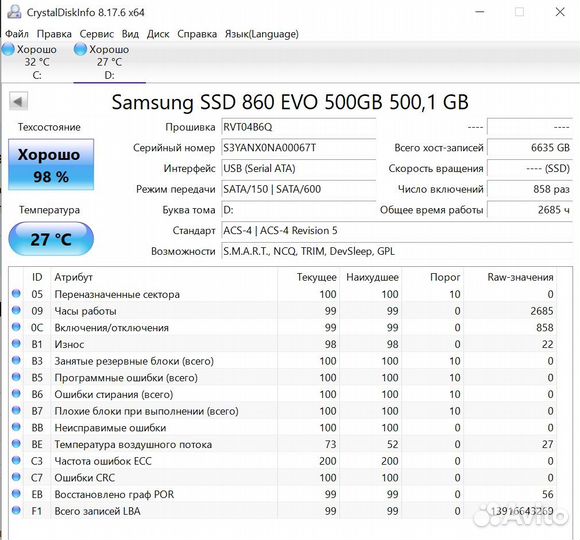Click the status dot for attribute BB
Viewport: 580px width, 540px height.
pyautogui.click(x=16, y=426)
